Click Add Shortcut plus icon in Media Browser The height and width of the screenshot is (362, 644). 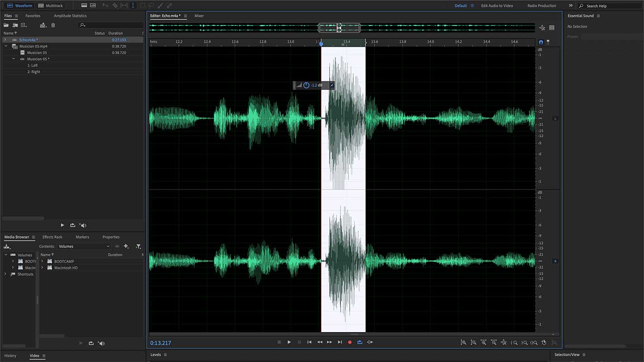[126, 246]
